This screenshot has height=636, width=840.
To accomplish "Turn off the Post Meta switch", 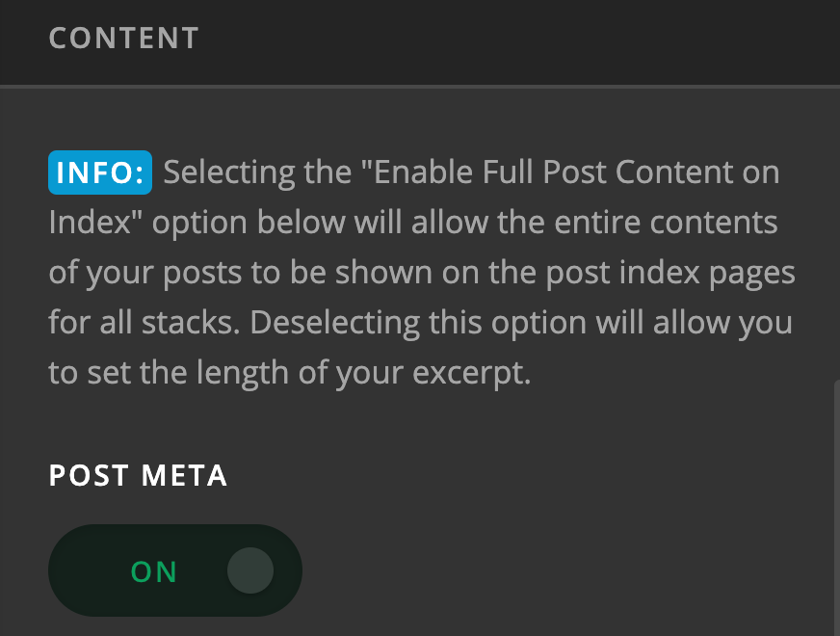I will click(175, 570).
